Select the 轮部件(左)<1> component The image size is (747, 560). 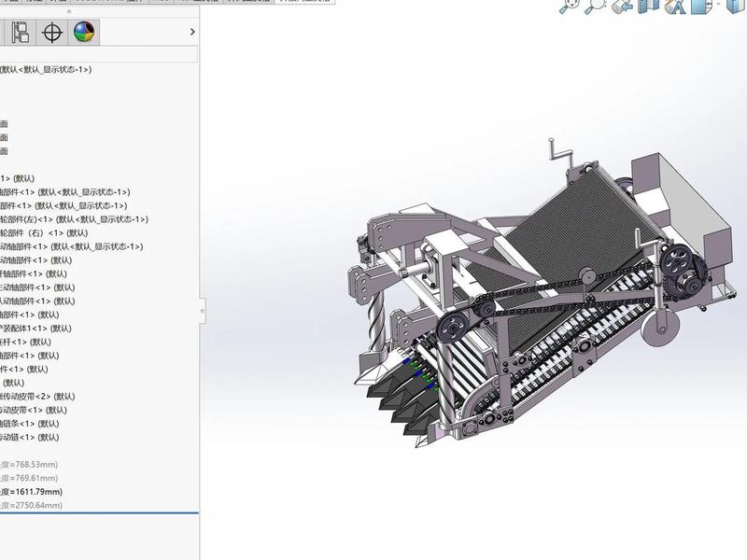pos(74,219)
